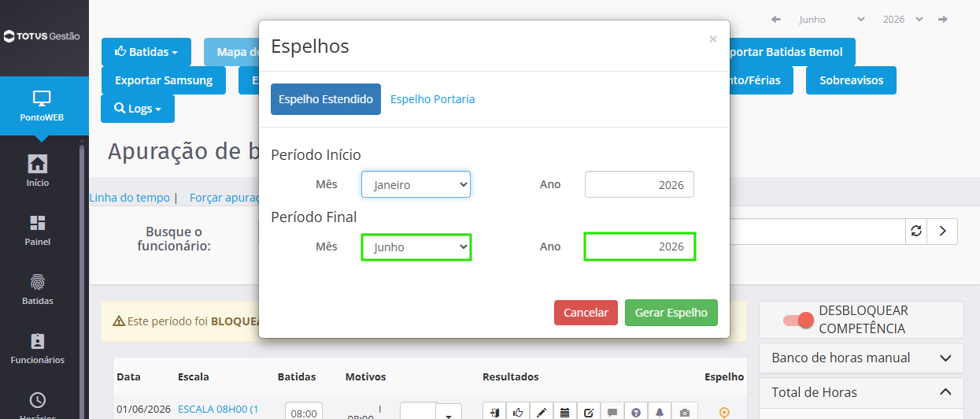Screen dimensions: 980x419
Task: Click the 08:00 Batidas time field
Action: click(x=304, y=412)
